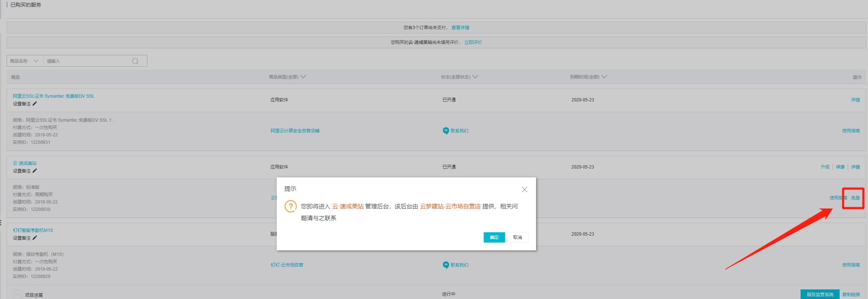Click 进行中 status text
The height and width of the screenshot is (299, 868).
(449, 294)
